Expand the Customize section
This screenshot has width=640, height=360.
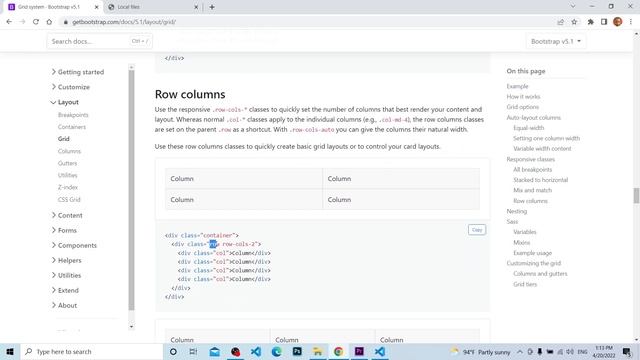[x=70, y=87]
